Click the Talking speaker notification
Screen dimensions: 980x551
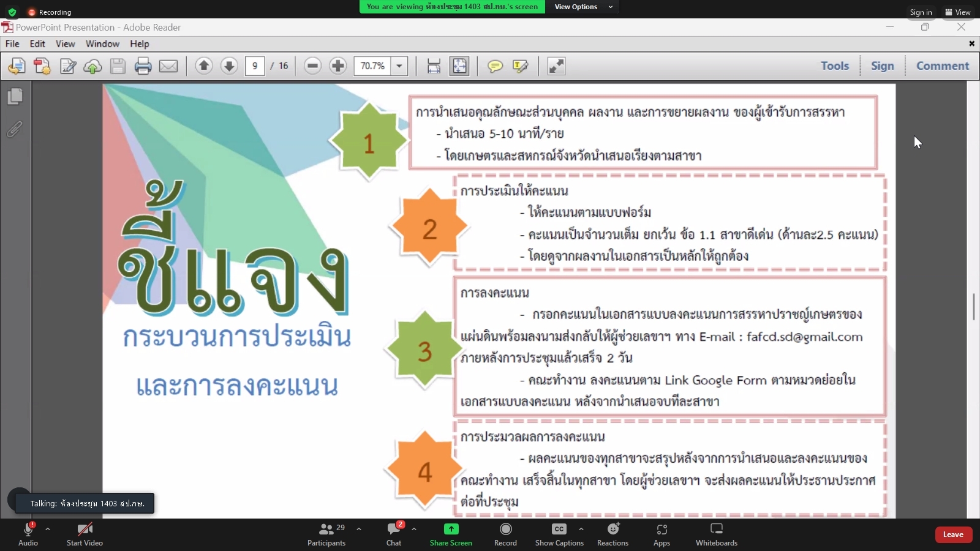[85, 503]
